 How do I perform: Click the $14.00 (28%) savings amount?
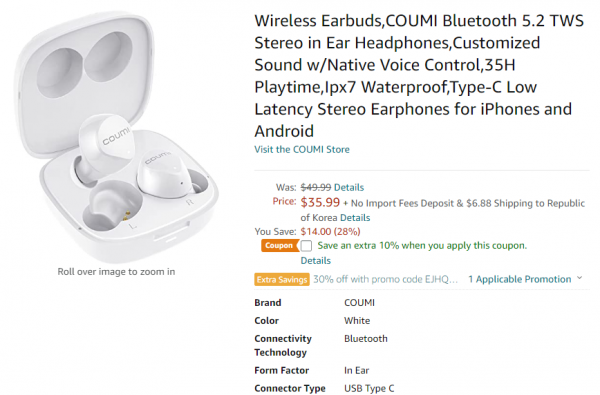click(x=330, y=232)
